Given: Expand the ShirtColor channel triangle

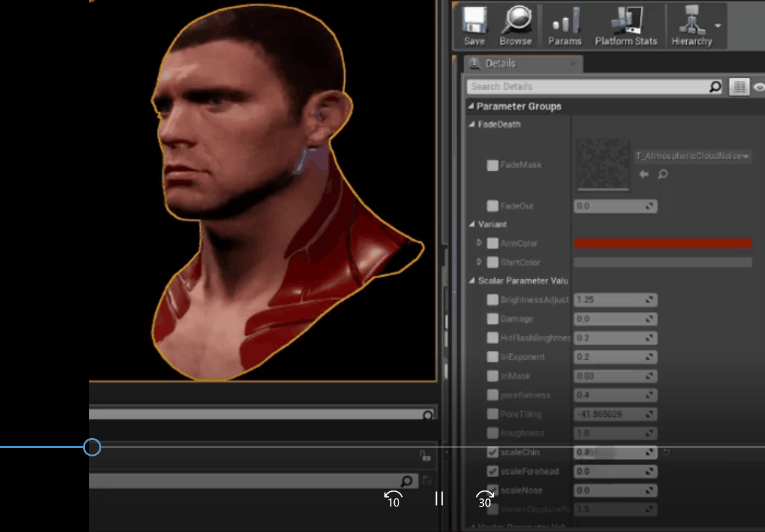Looking at the screenshot, I should (x=479, y=262).
